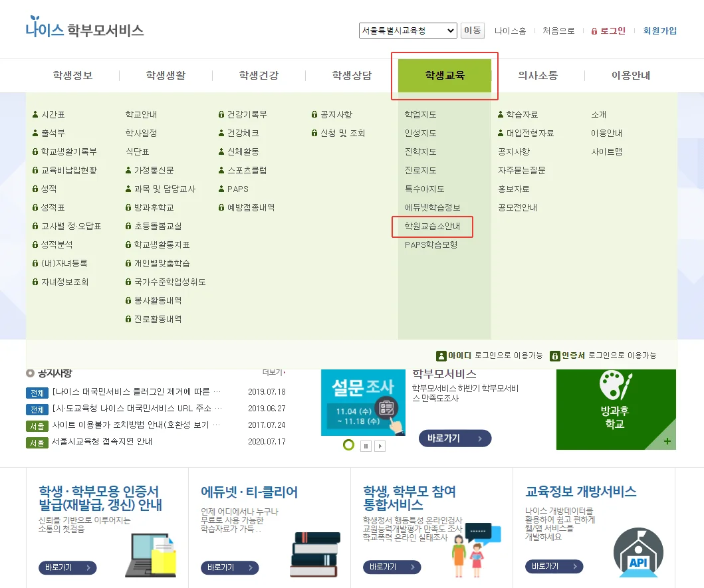Select the green carousel indicator dot

coord(348,445)
